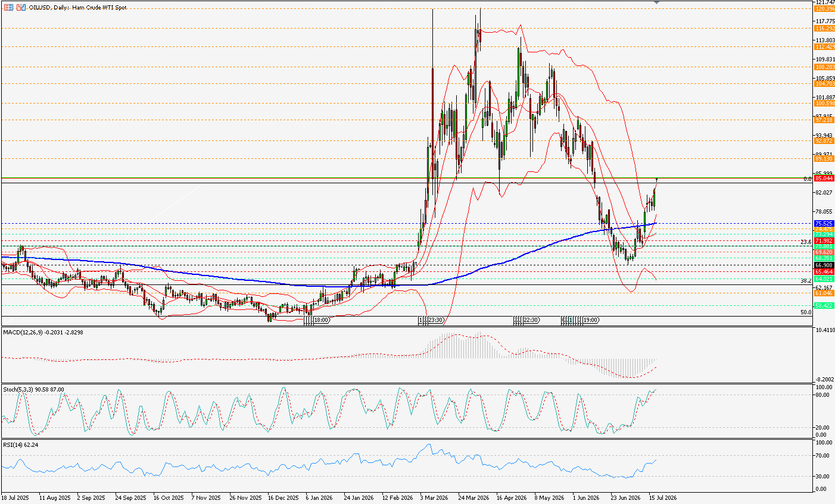Click the 18:00 news event marker
Viewport: 835px width, 504px height.
(x=322, y=320)
